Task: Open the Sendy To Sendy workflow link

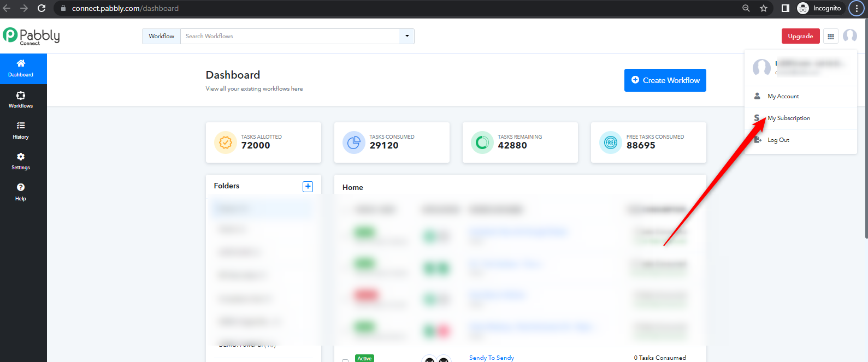Action: [x=492, y=358]
